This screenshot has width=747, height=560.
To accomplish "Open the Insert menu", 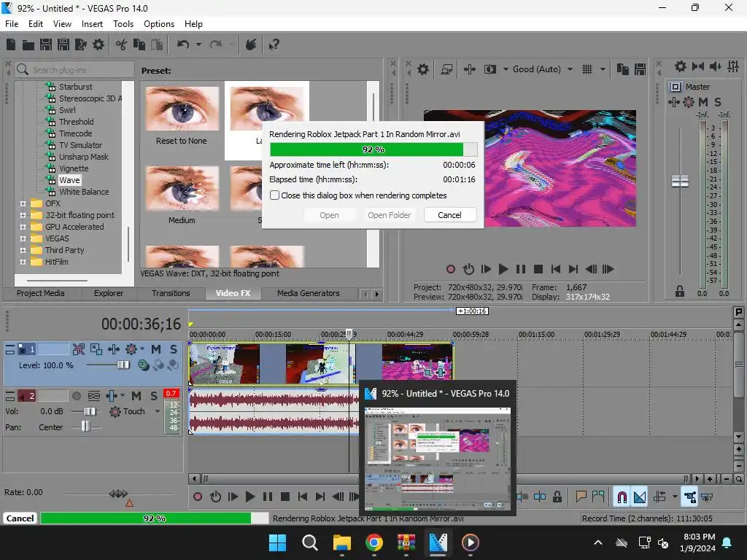I will [x=92, y=24].
